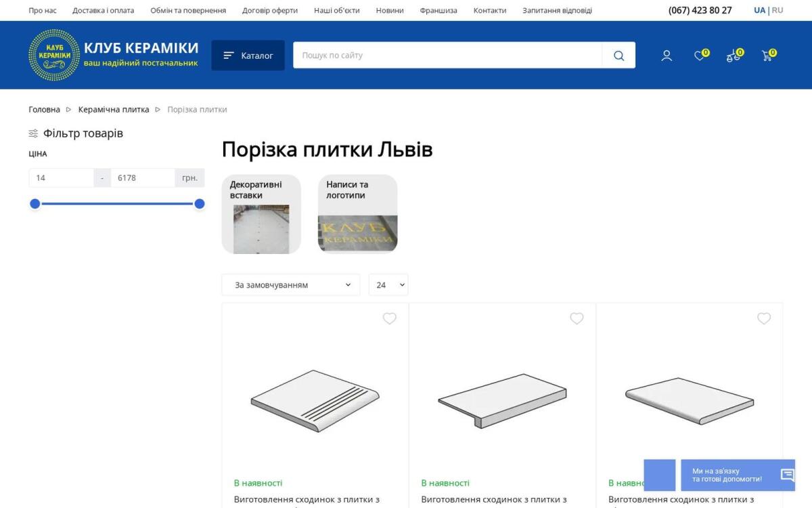812x508 pixels.
Task: Click second product's В наявності status
Action: (x=445, y=483)
